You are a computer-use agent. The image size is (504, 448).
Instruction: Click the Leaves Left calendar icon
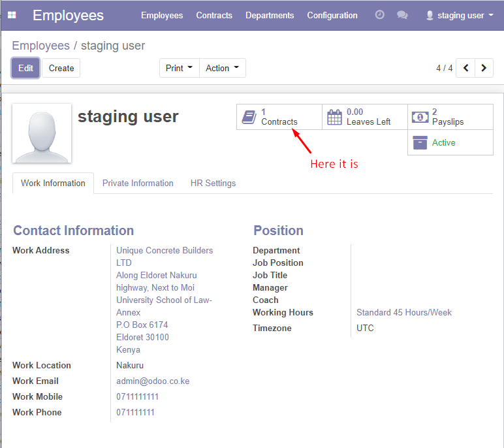334,117
